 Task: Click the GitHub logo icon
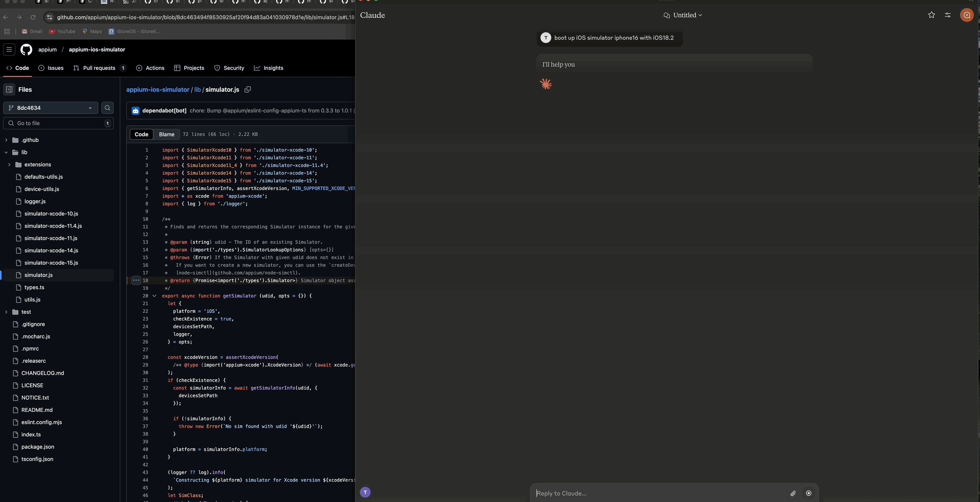26,50
